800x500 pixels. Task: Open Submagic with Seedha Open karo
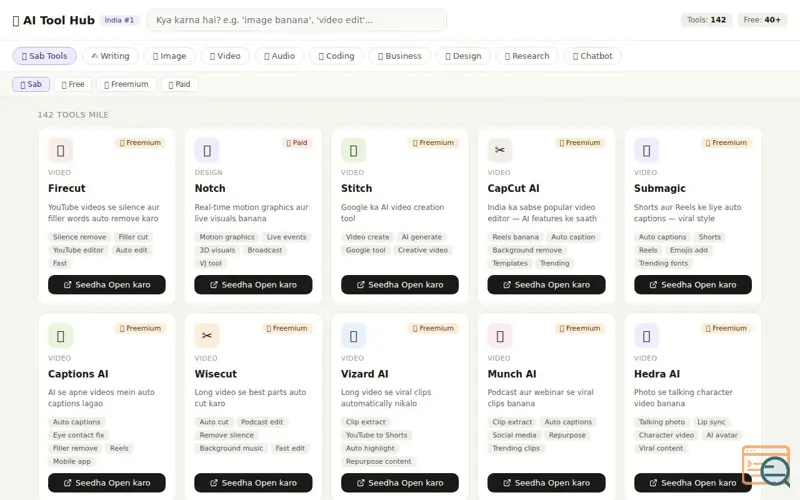[x=693, y=285]
